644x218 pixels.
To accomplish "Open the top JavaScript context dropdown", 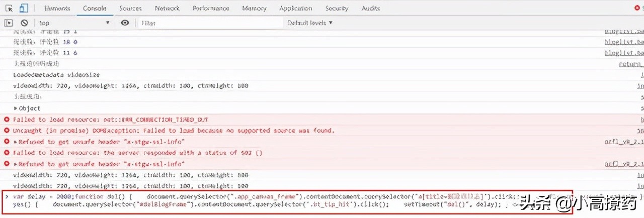I will tap(74, 23).
